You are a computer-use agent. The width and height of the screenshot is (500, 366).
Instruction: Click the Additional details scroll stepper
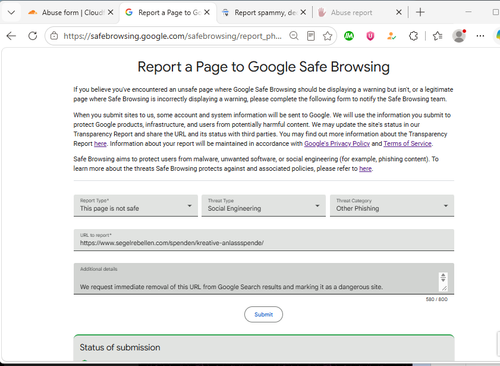point(443,277)
